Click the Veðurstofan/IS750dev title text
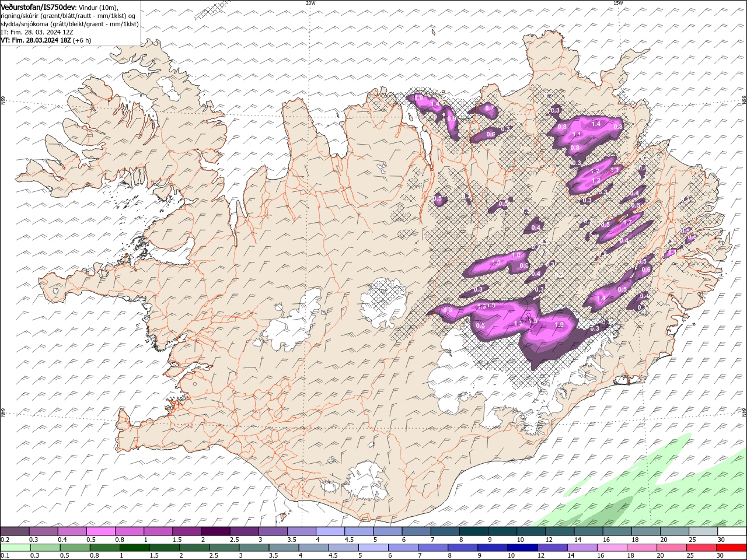This screenshot has height=560, width=747. [38, 6]
